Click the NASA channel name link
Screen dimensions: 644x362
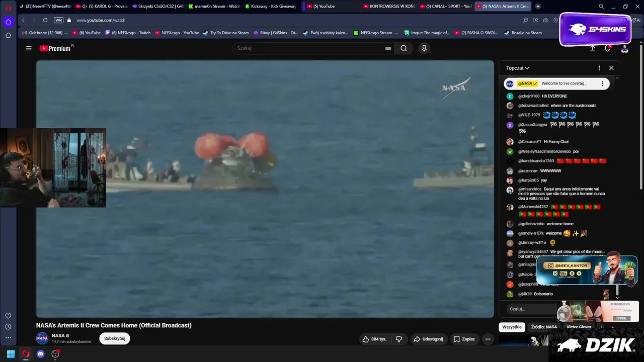point(58,335)
